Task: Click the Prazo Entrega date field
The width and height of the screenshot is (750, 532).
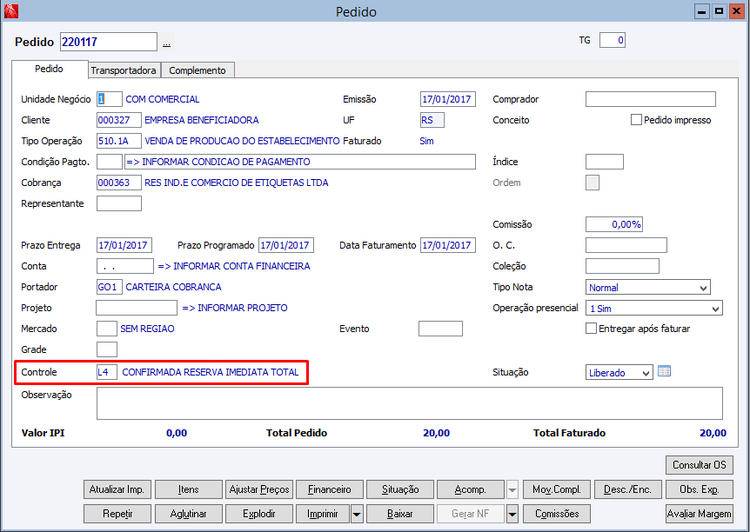Action: coord(124,245)
